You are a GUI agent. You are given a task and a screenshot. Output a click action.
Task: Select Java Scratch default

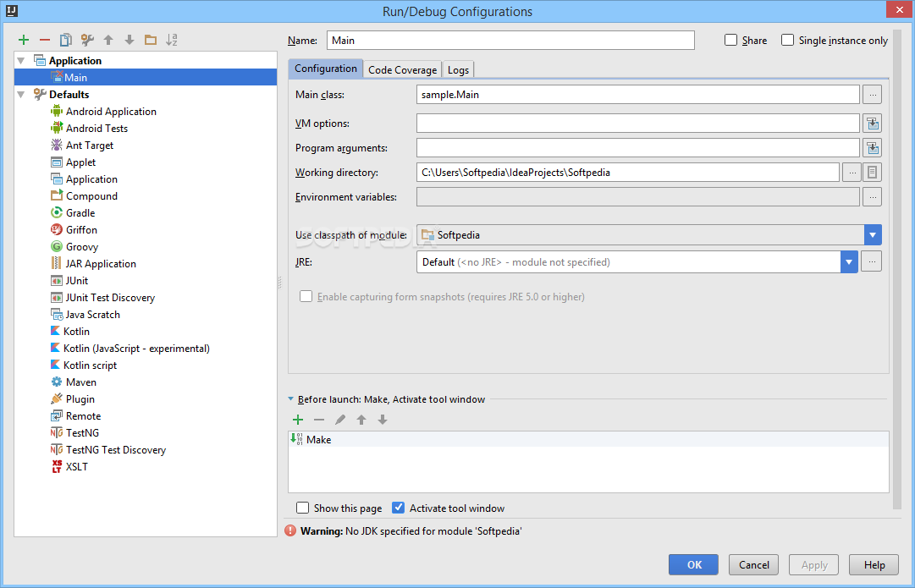85,315
